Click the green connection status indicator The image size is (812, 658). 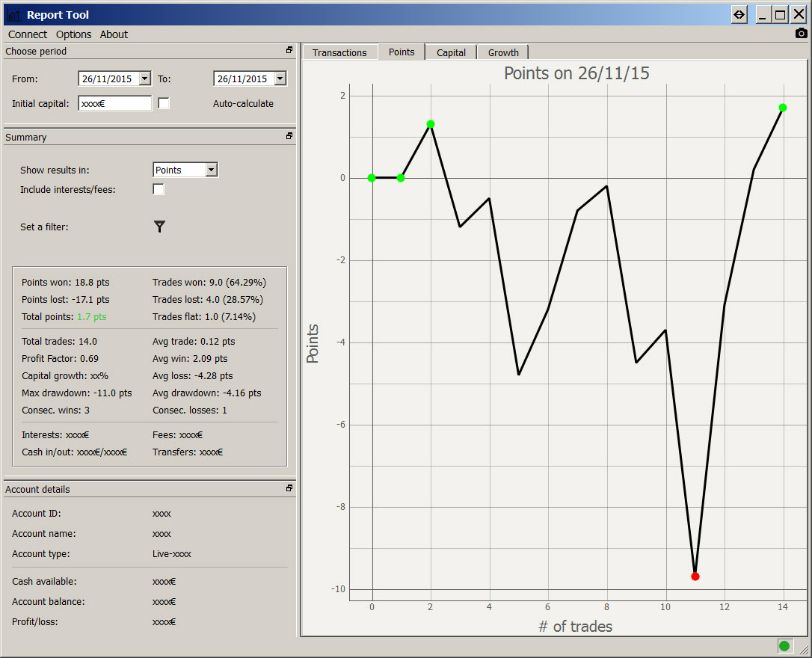click(784, 645)
